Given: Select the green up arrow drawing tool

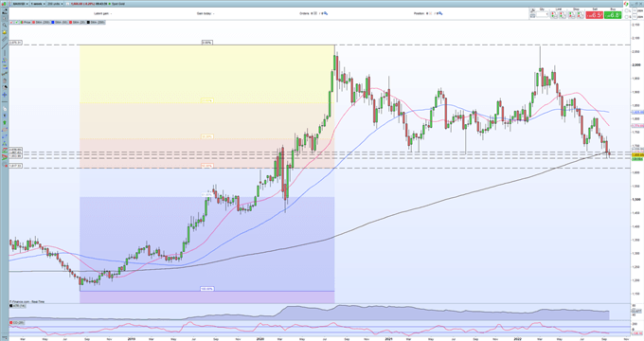Looking at the screenshot, I should pyautogui.click(x=5, y=122).
